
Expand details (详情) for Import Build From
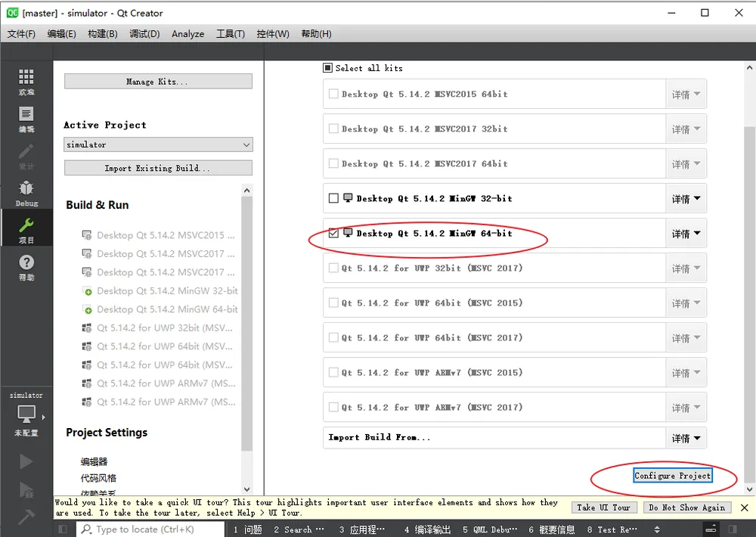point(686,438)
